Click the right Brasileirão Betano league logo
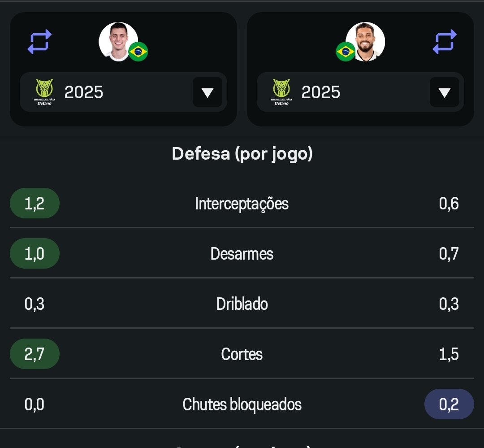 point(281,92)
